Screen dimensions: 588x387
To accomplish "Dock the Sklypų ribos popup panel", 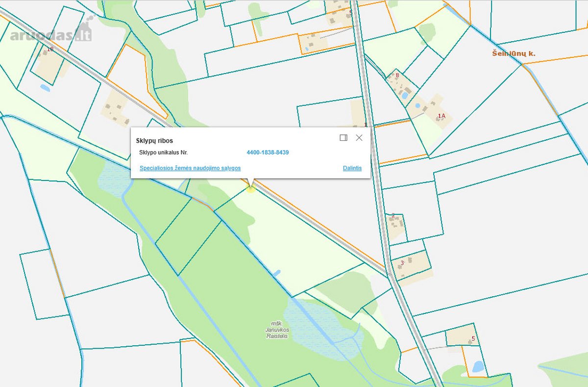I will 343,138.
